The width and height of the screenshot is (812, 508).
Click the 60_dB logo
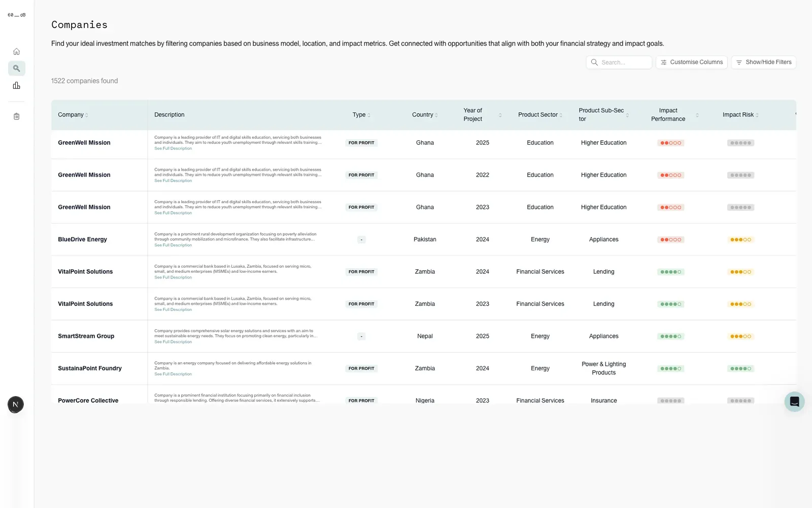pos(16,15)
